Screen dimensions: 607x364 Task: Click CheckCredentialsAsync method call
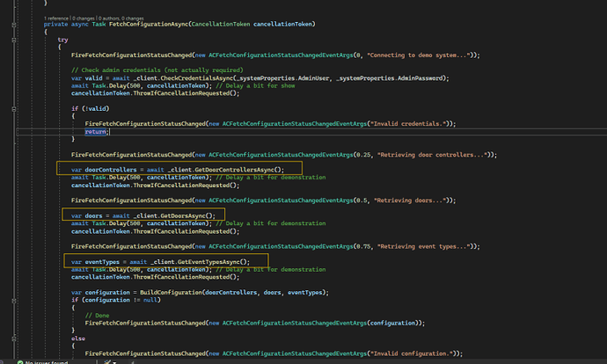click(x=197, y=78)
